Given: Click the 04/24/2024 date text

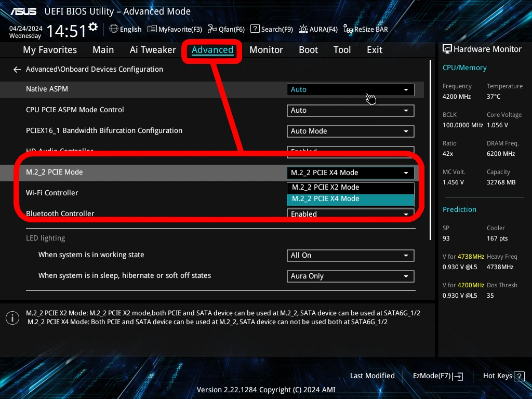Looking at the screenshot, I should pos(26,29).
